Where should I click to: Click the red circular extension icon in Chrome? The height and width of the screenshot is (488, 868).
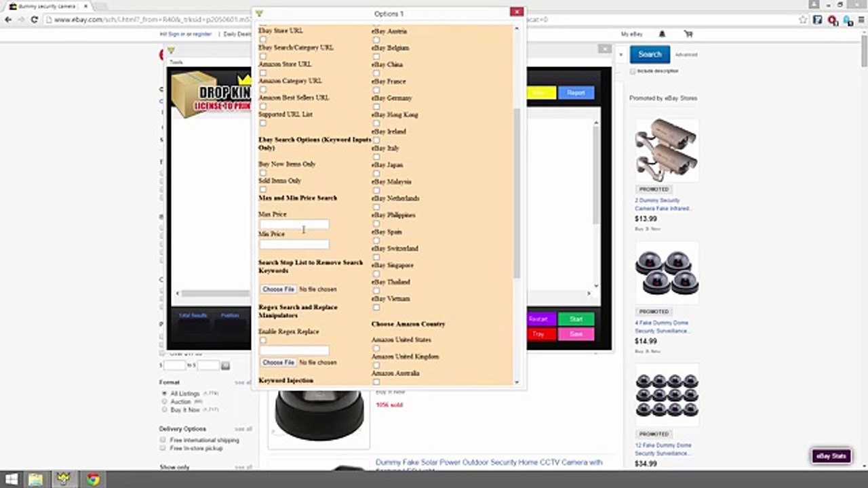(833, 20)
